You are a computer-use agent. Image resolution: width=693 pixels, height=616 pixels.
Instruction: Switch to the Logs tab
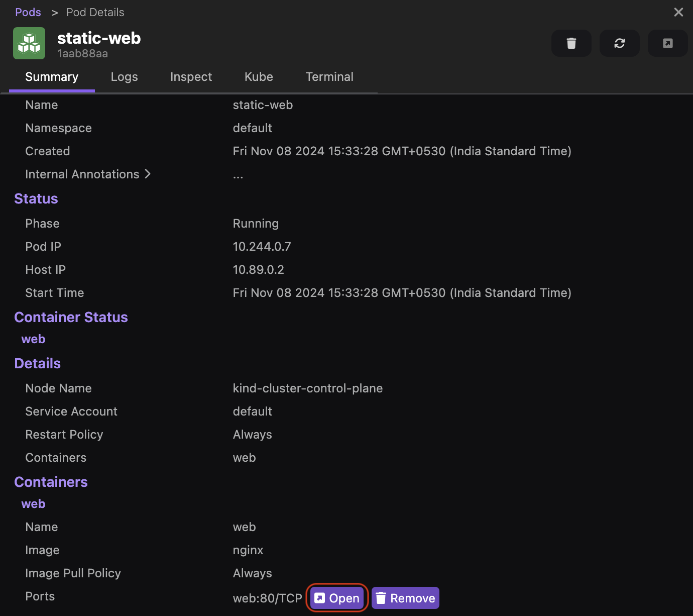pyautogui.click(x=124, y=77)
